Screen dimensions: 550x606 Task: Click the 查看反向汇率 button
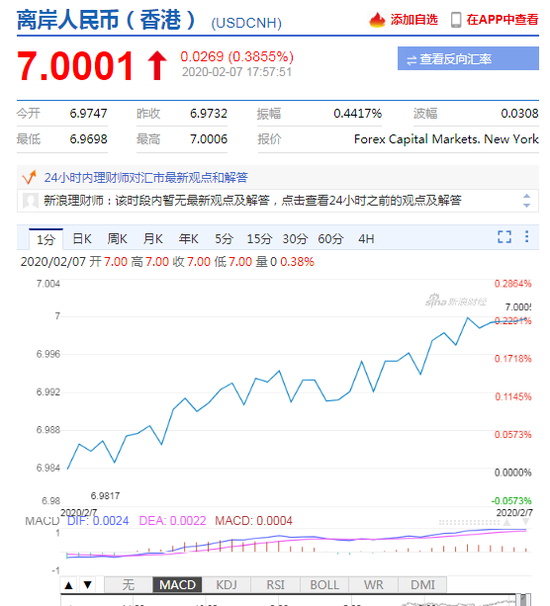tap(468, 58)
